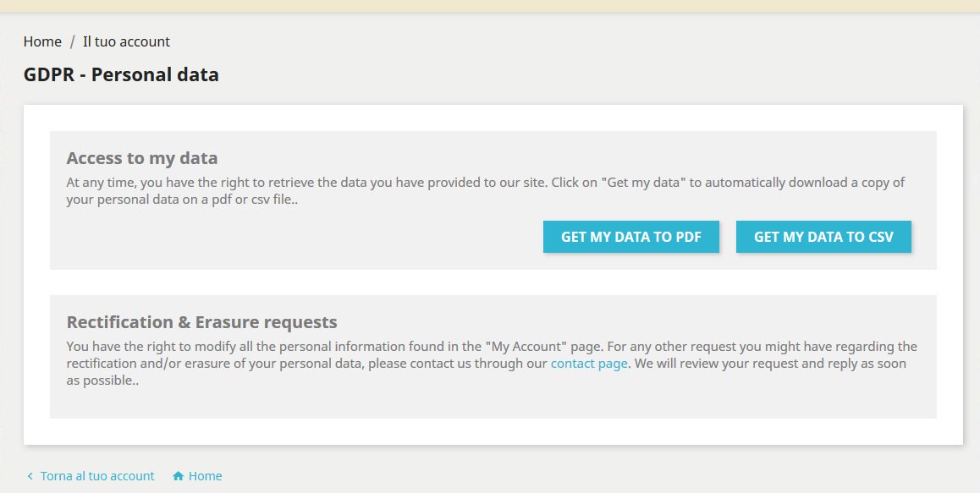Click the left chevron icon before Torna al tuo account
980x493 pixels.
[30, 476]
